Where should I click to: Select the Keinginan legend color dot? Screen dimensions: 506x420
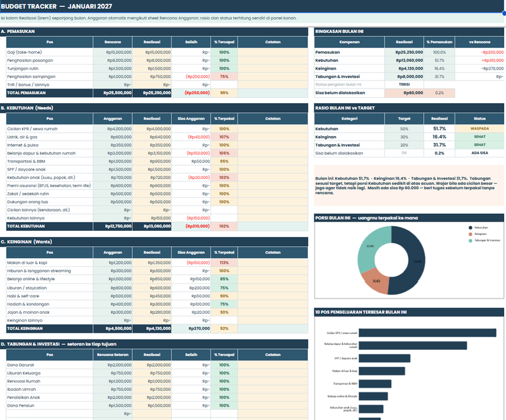click(470, 234)
